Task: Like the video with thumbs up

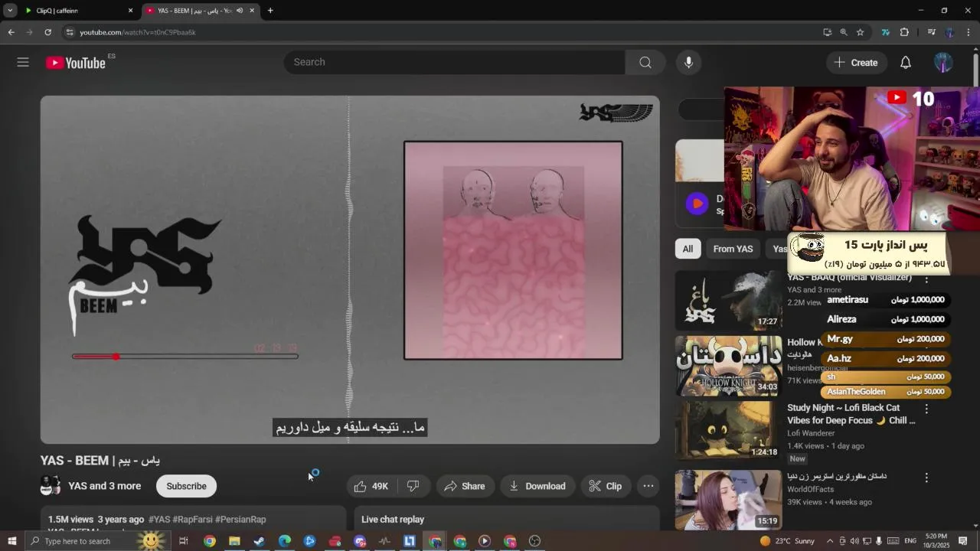Action: (371, 486)
